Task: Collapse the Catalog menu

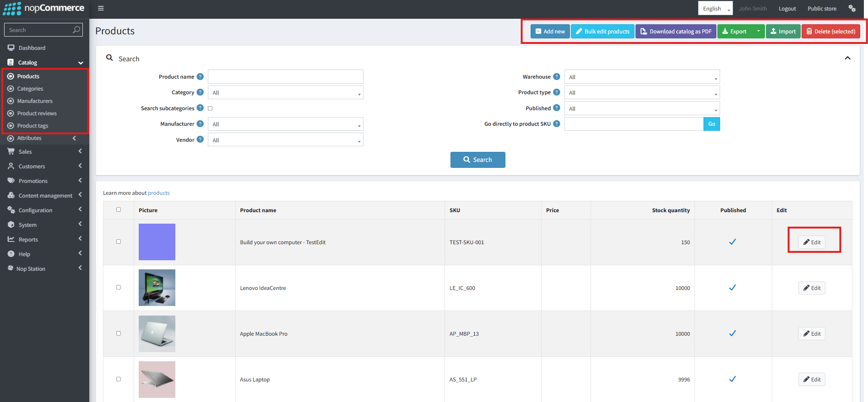Action: (45, 62)
